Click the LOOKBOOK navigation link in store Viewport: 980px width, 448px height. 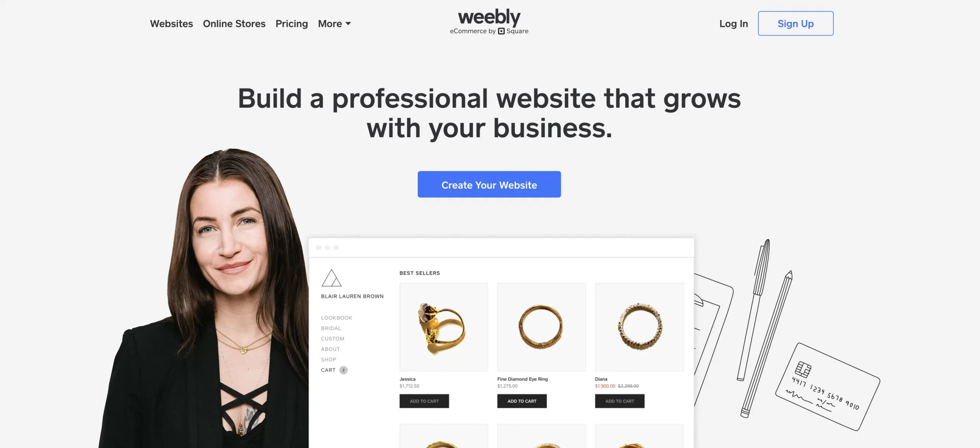(336, 317)
